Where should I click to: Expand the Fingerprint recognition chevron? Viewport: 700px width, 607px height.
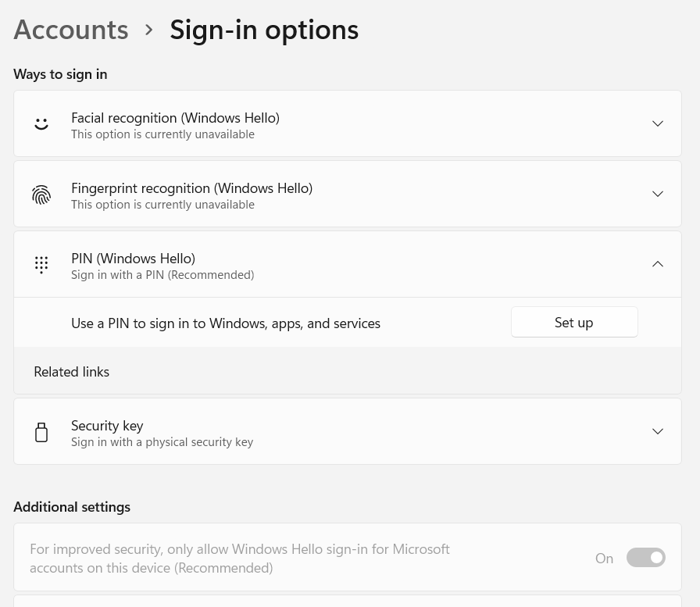(x=658, y=194)
